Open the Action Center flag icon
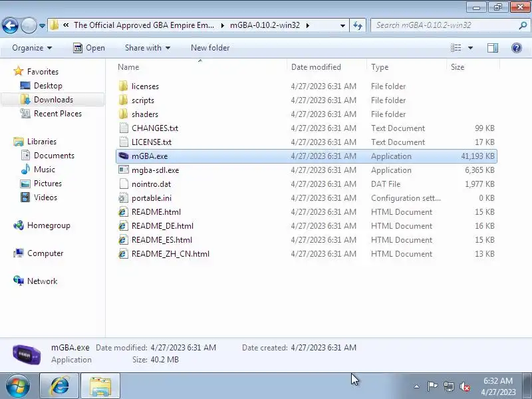This screenshot has height=399, width=532. [x=432, y=386]
